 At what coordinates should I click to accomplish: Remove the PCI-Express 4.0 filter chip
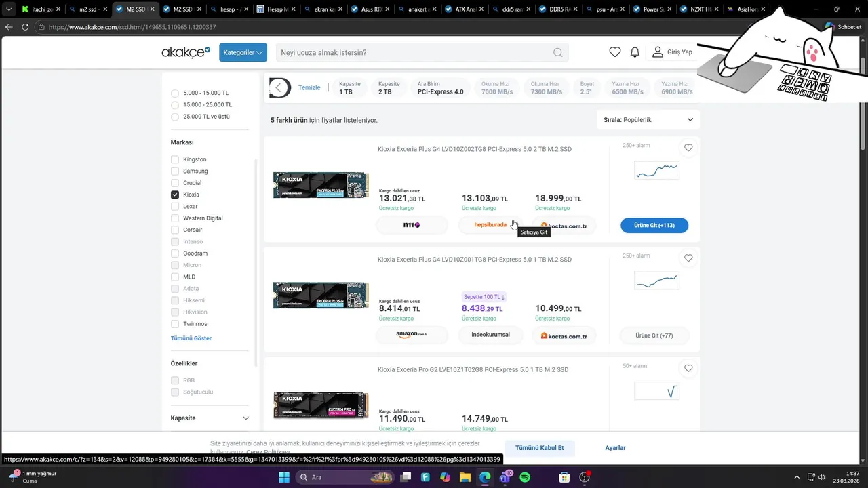[441, 87]
